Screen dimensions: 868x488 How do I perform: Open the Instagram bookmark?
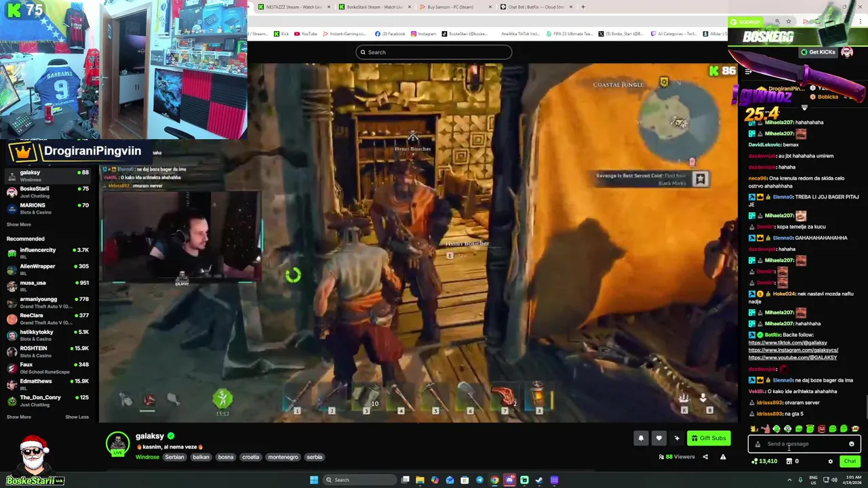423,34
